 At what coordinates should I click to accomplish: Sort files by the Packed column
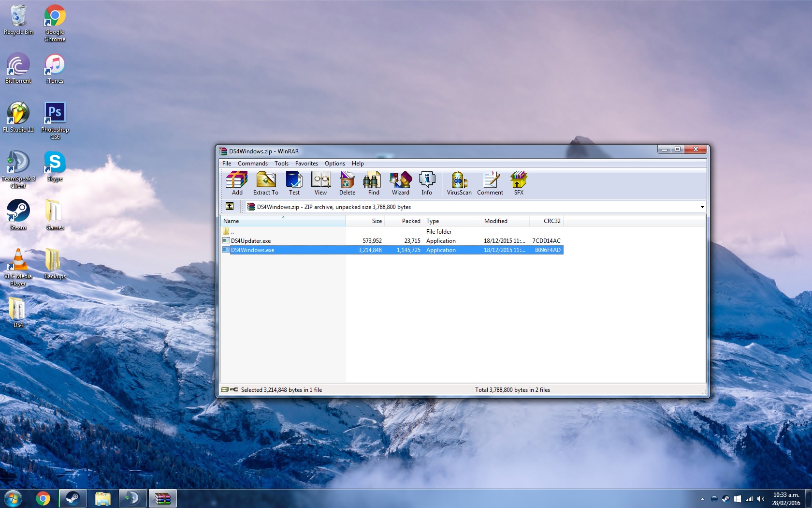(x=404, y=221)
